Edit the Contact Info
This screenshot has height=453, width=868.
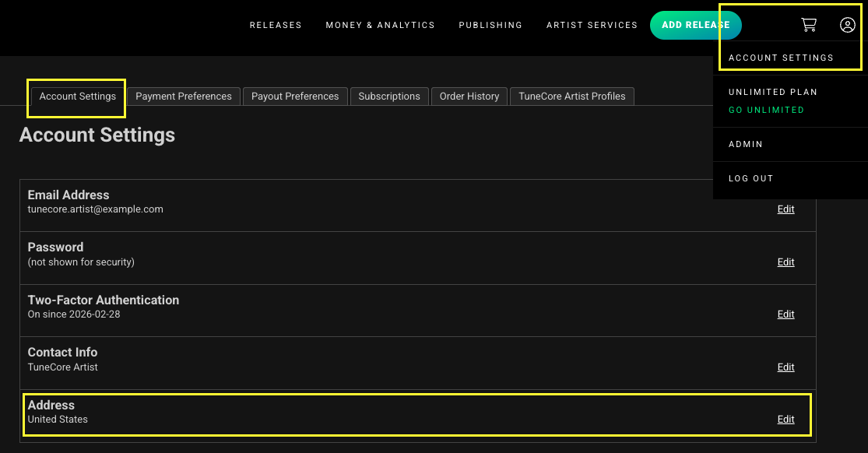point(785,367)
